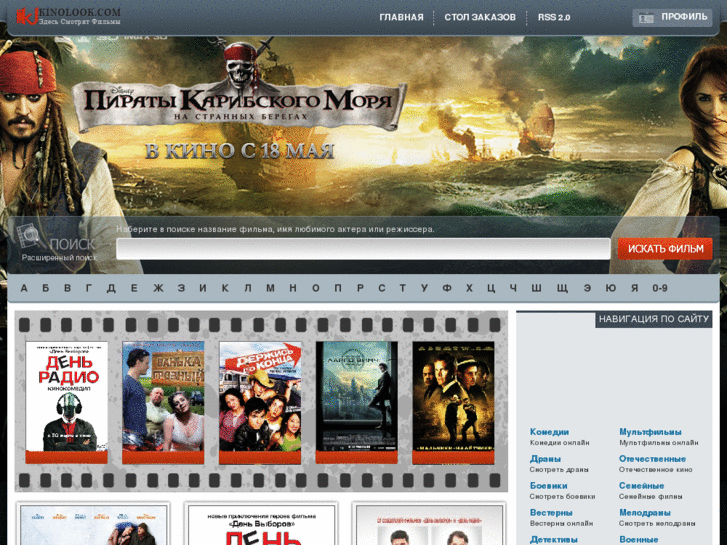Viewport: 727px width, 545px height.
Task: Open the День Радио poster in filmstrip
Action: 67,402
